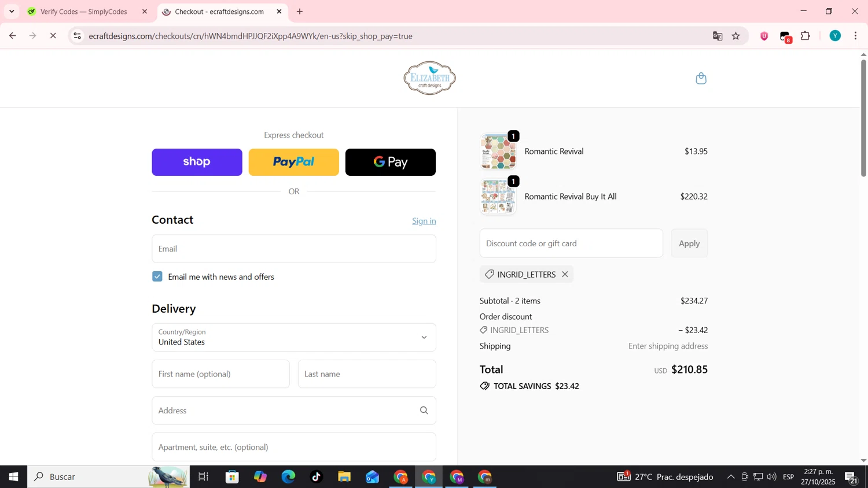868x488 pixels.
Task: Show hidden system tray icons
Action: tap(731, 477)
